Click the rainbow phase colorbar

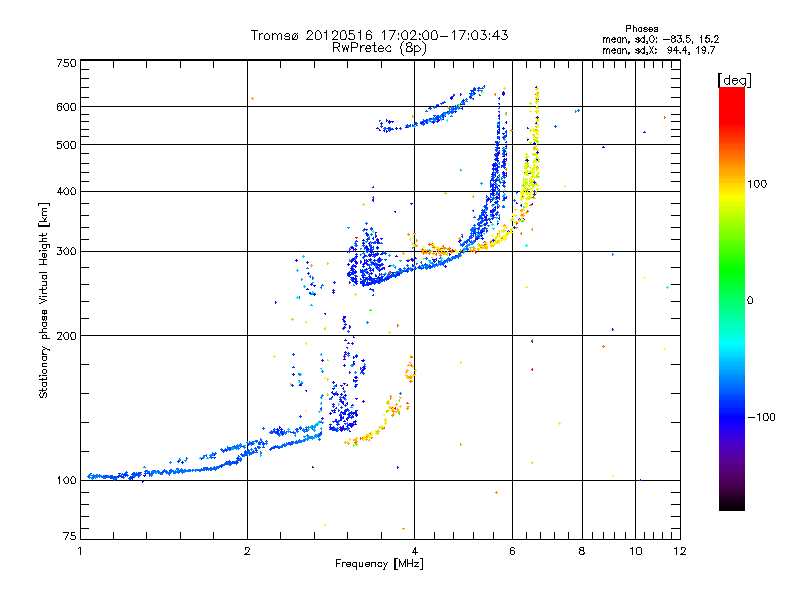coord(732,298)
